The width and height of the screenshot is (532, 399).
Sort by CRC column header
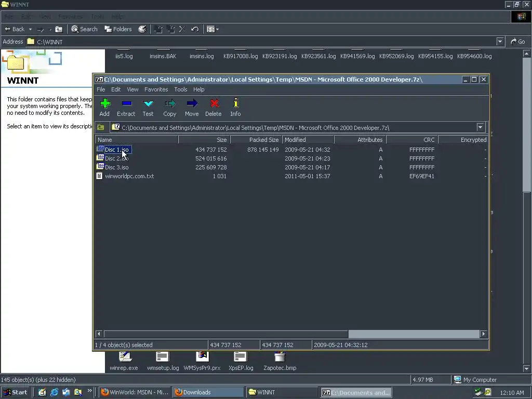coord(412,140)
